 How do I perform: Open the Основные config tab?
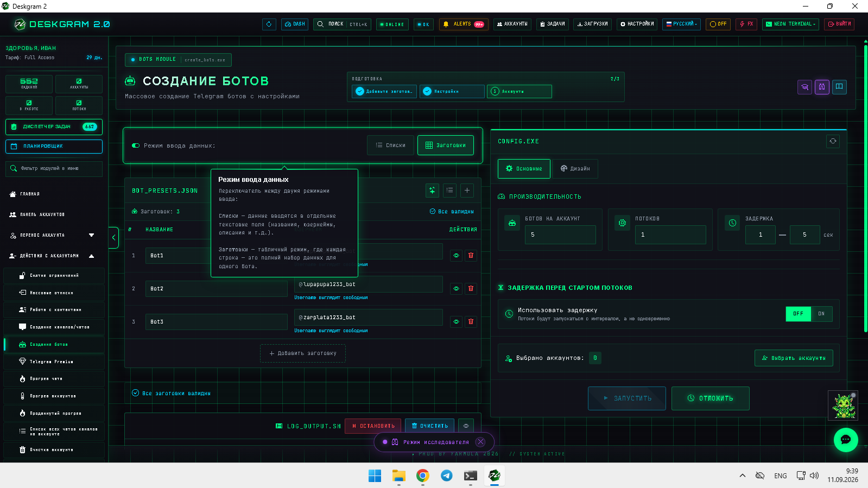(x=524, y=169)
